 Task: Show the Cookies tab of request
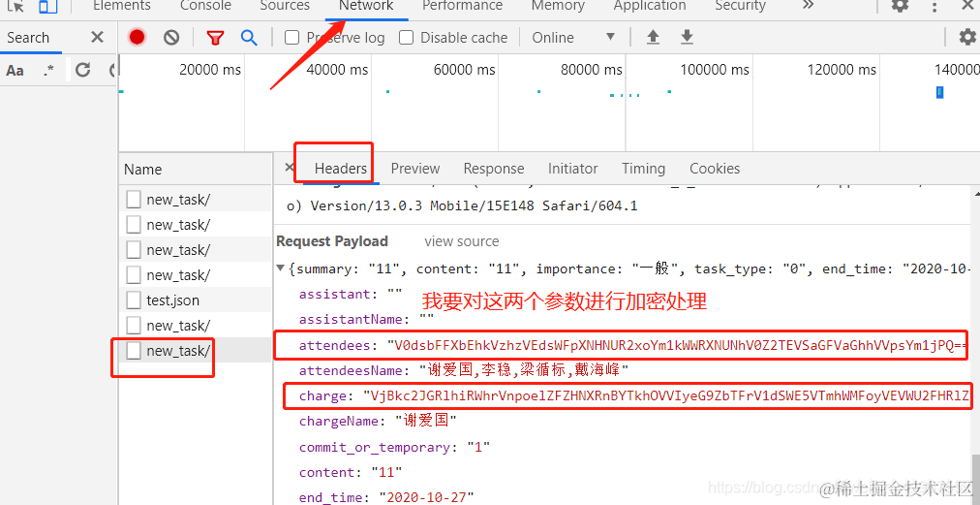click(715, 169)
